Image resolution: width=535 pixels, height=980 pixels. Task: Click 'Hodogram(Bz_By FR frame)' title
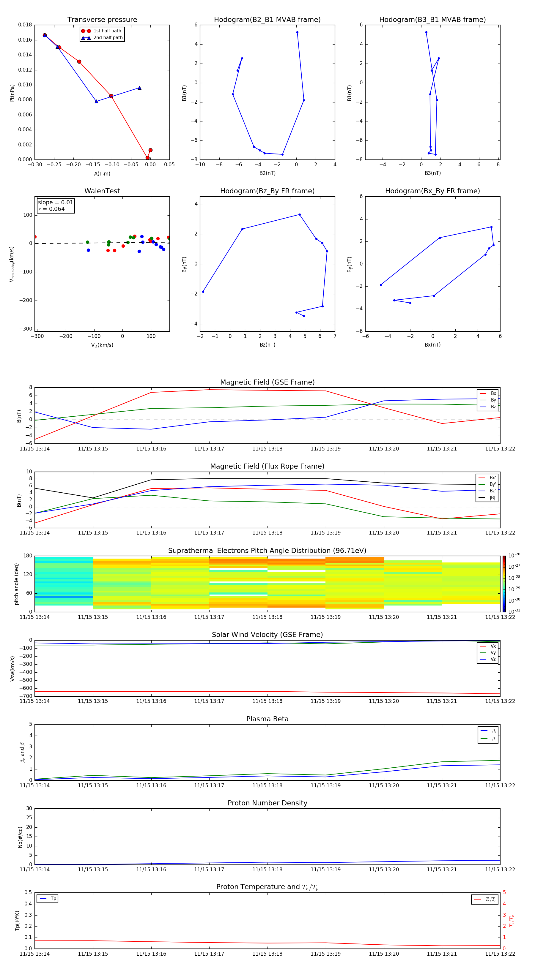coord(267,191)
